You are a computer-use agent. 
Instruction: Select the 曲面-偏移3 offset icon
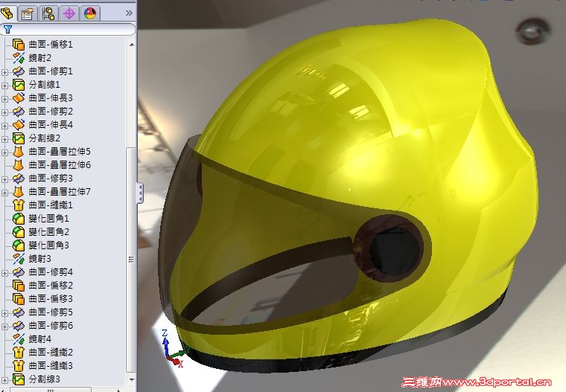[x=19, y=299]
